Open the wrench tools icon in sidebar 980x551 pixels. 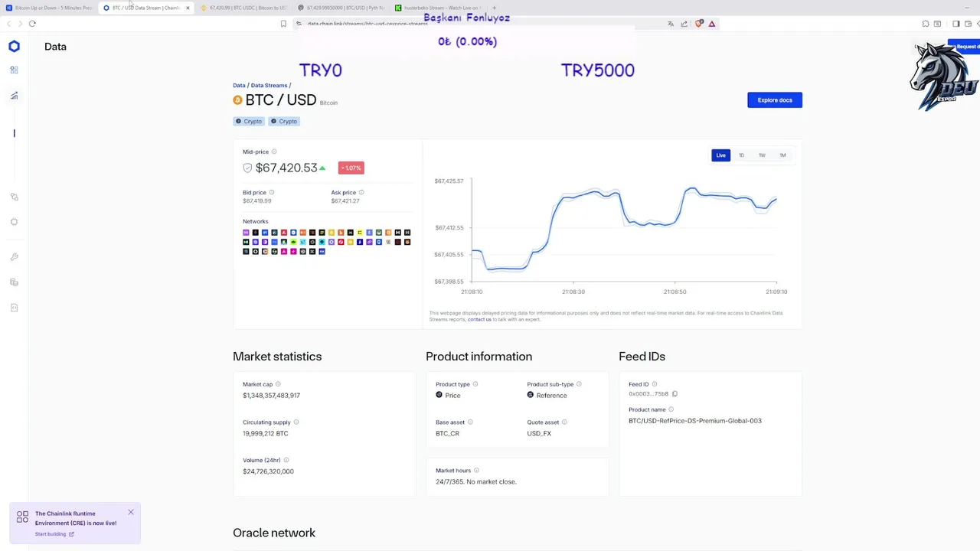pos(14,257)
